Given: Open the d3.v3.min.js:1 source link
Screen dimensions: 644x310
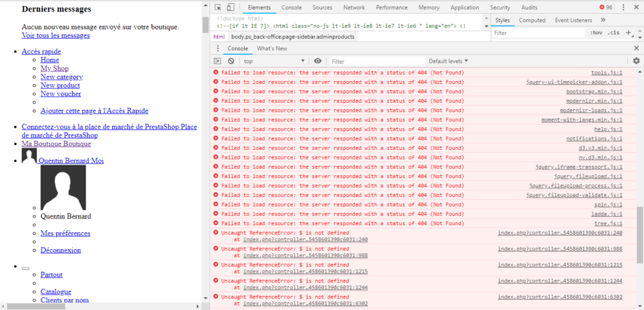Looking at the screenshot, I should pyautogui.click(x=600, y=148).
